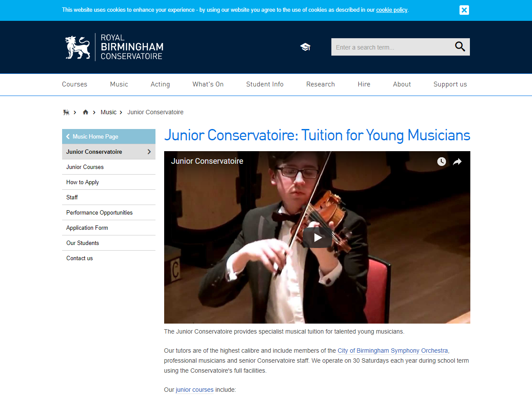
Task: Expand the Junior Conservatoire sidebar chevron
Action: pos(149,152)
